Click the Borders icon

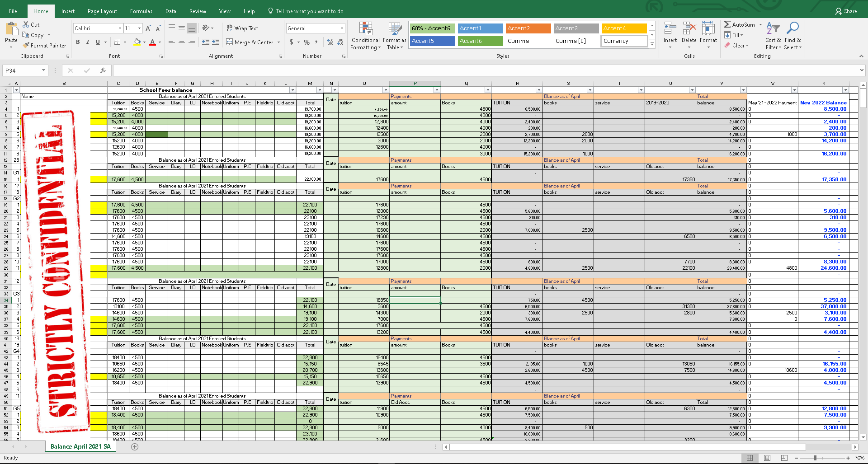(x=118, y=42)
